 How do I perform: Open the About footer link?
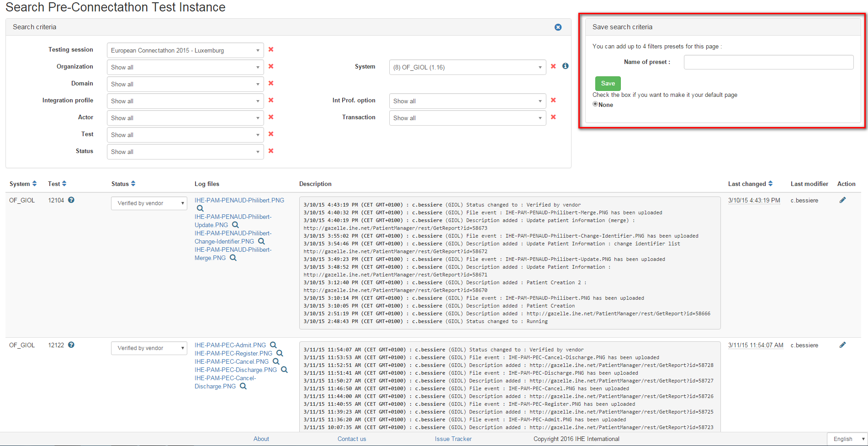[261, 439]
